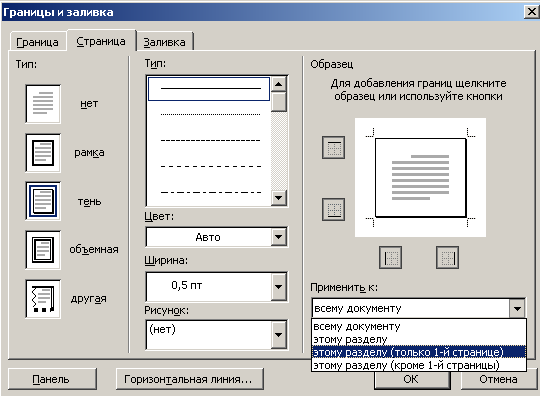The image size is (540, 396).
Task: Select the 'тень' shadow border icon
Action: [x=43, y=201]
